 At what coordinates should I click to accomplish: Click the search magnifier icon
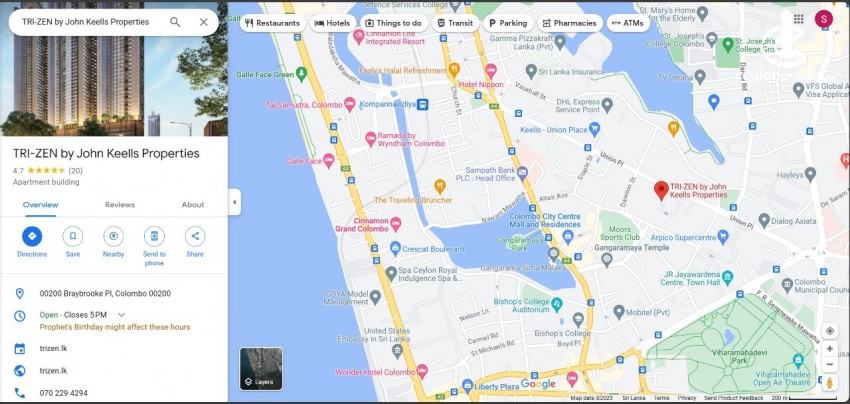pos(175,22)
